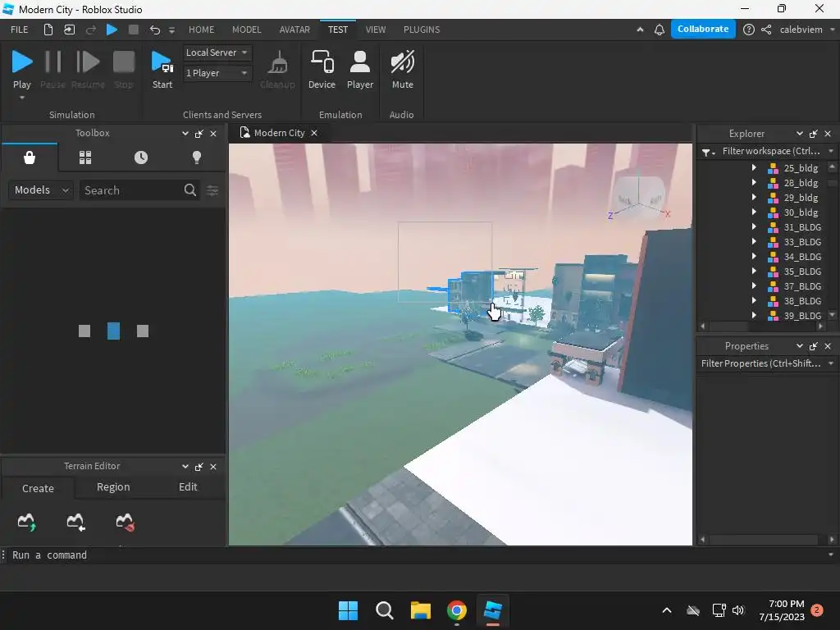Click the Explorer filter funnel icon
840x630 pixels.
click(x=708, y=152)
